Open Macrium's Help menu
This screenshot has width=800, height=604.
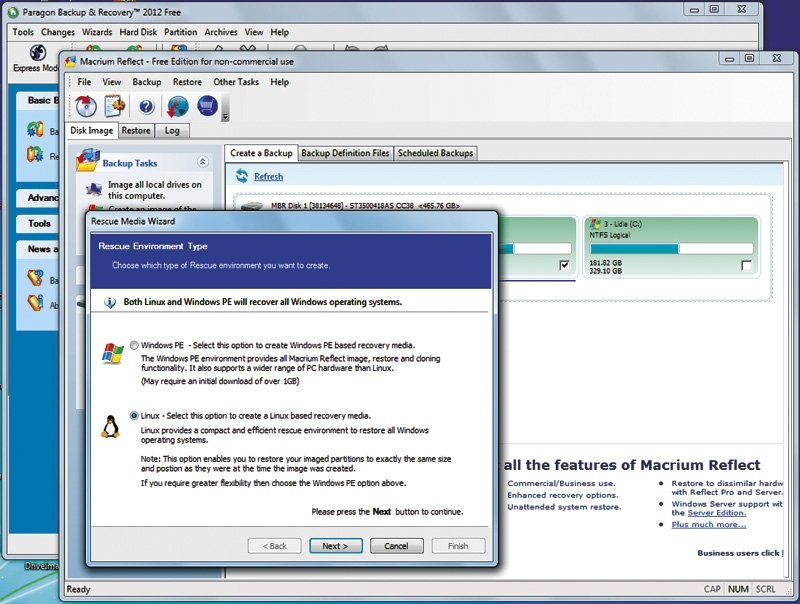280,82
